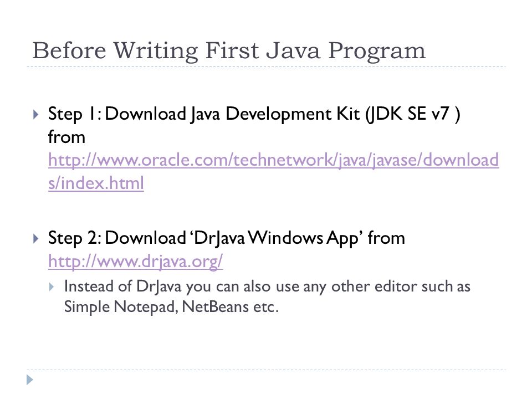Screen dimensions: 532x399
Task: Open the drjava.org link
Action: (x=135, y=262)
